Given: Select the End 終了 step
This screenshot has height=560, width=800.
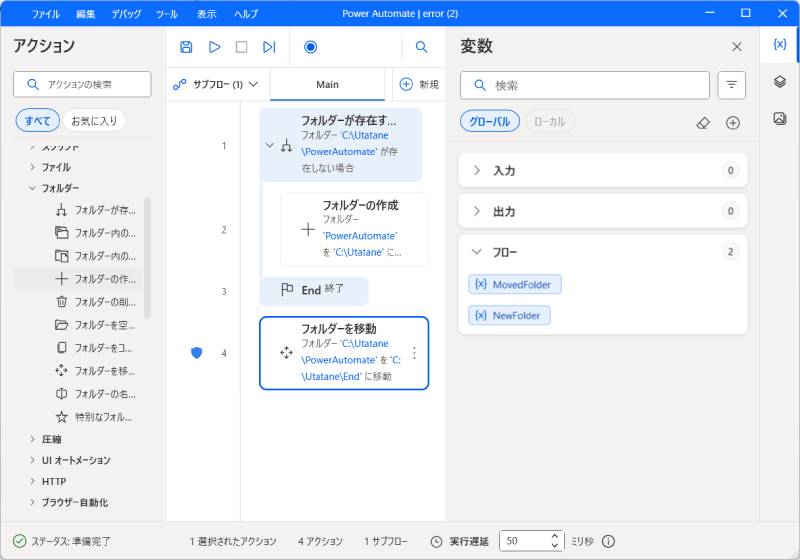Looking at the screenshot, I should coord(314,291).
